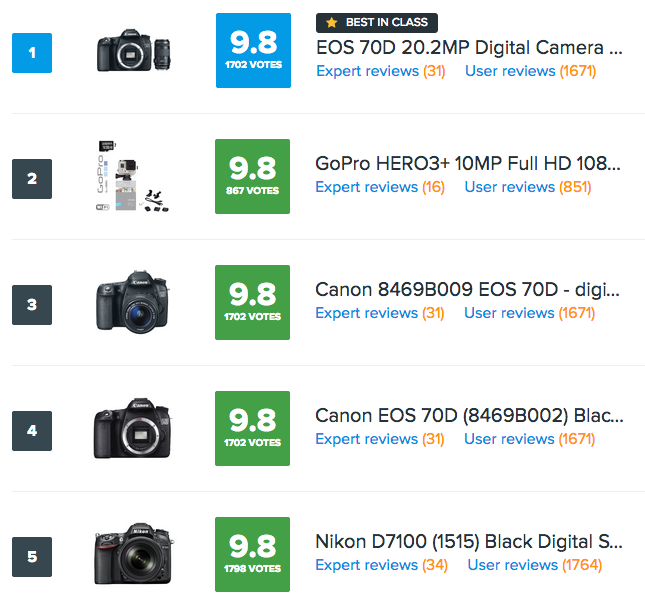This screenshot has width=645, height=613.
Task: View User reviews (1764) for Nikon D7100
Action: [x=535, y=565]
